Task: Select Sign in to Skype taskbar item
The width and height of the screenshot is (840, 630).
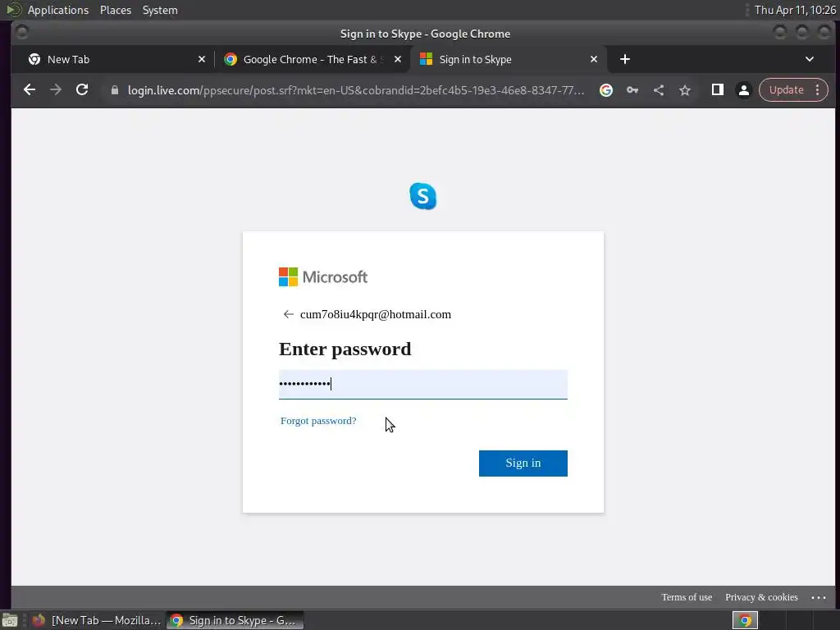Action: [x=235, y=620]
